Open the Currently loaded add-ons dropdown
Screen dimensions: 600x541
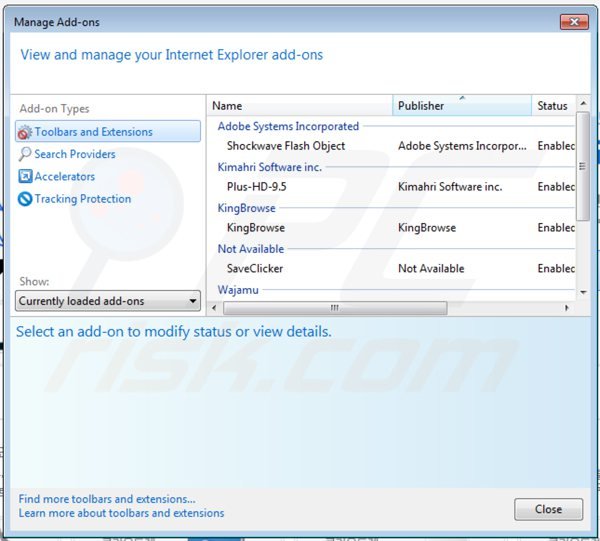(x=108, y=301)
